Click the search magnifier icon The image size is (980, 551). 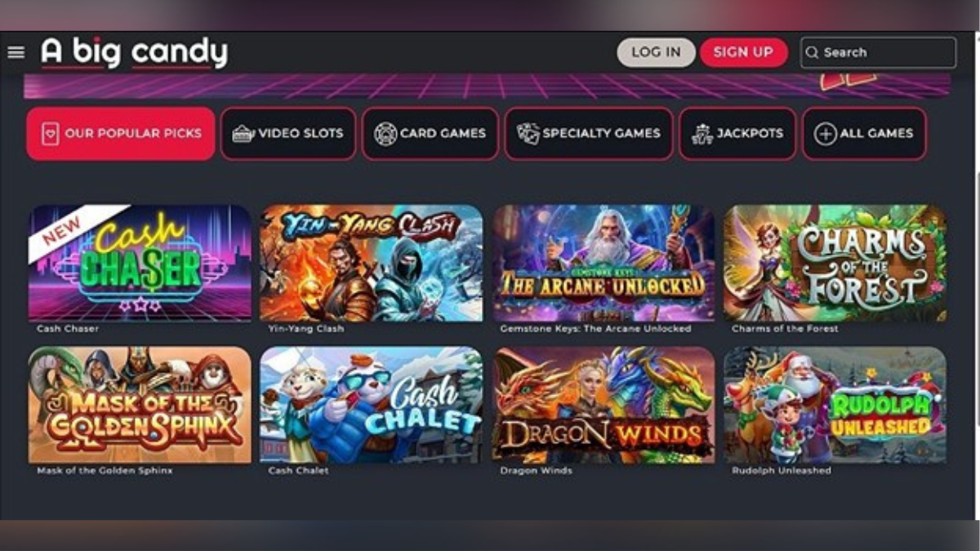(x=812, y=52)
